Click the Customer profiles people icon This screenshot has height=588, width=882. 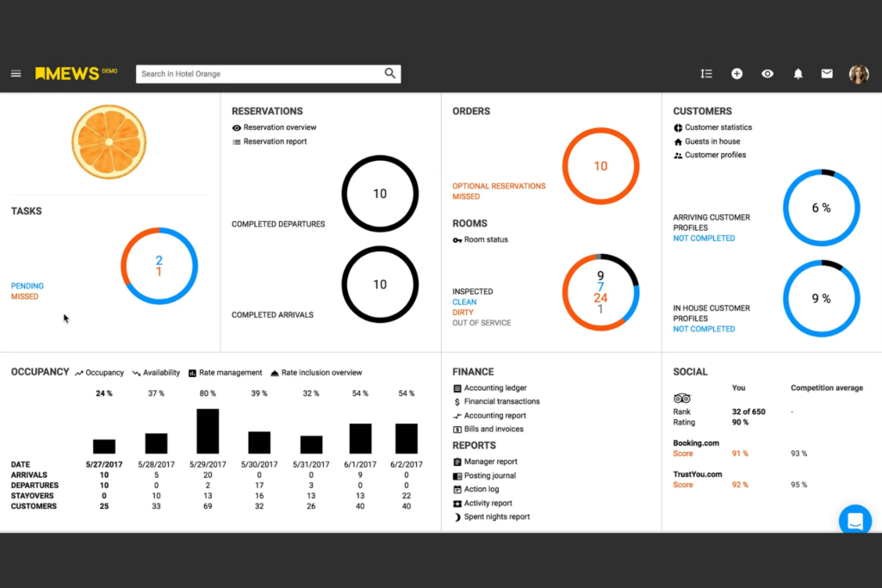pos(678,156)
